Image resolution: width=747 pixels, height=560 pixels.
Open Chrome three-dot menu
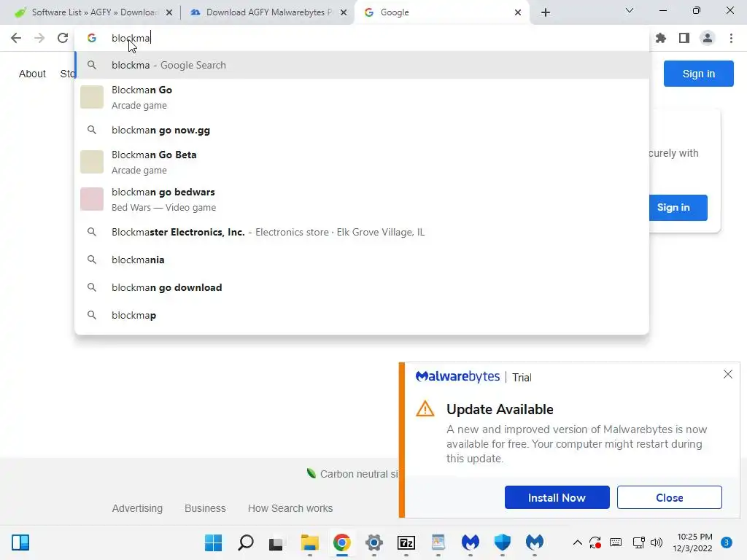tap(731, 38)
